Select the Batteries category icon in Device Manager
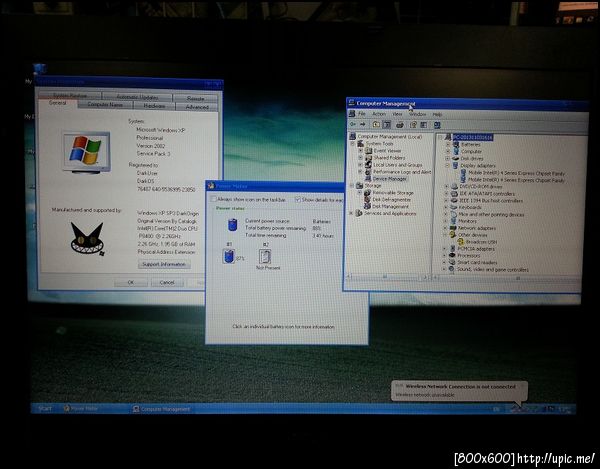 pos(456,145)
